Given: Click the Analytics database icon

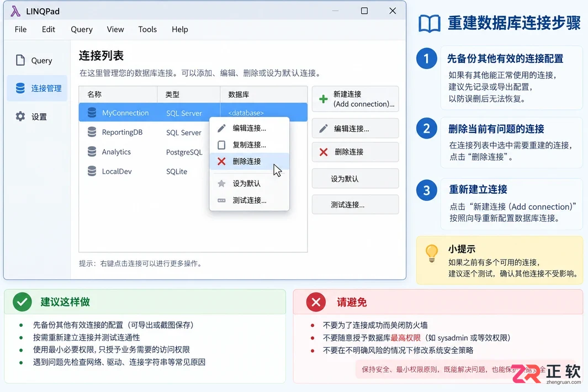Looking at the screenshot, I should click(92, 151).
